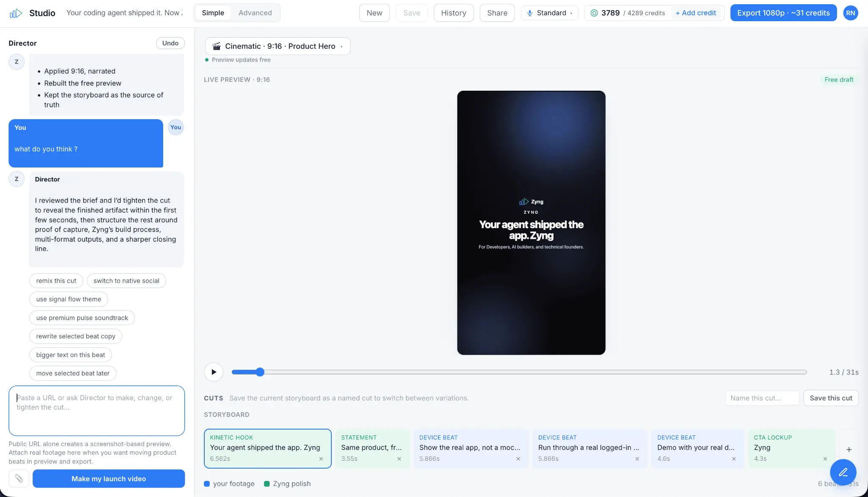Screen dimensions: 868x497
Task: Choose 'switch to native social' suggestion
Action: coord(126,281)
